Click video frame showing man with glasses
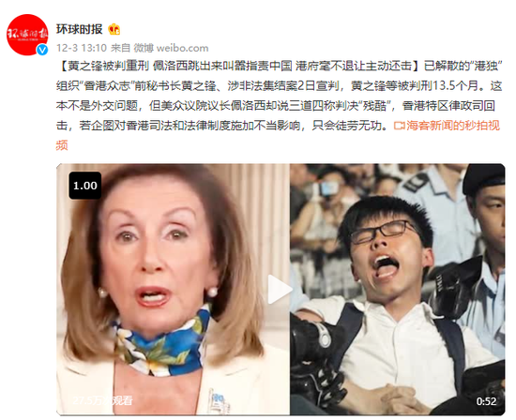 [x=398, y=290]
